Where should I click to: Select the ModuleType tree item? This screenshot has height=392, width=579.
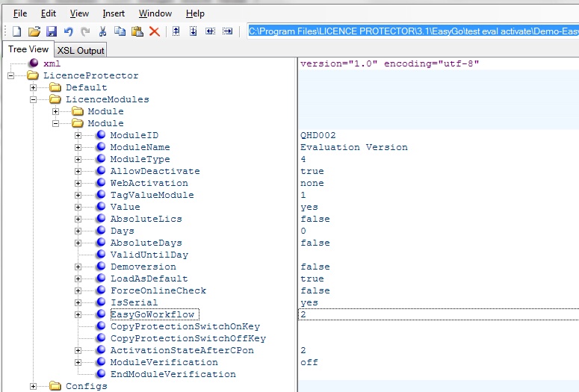(x=140, y=159)
